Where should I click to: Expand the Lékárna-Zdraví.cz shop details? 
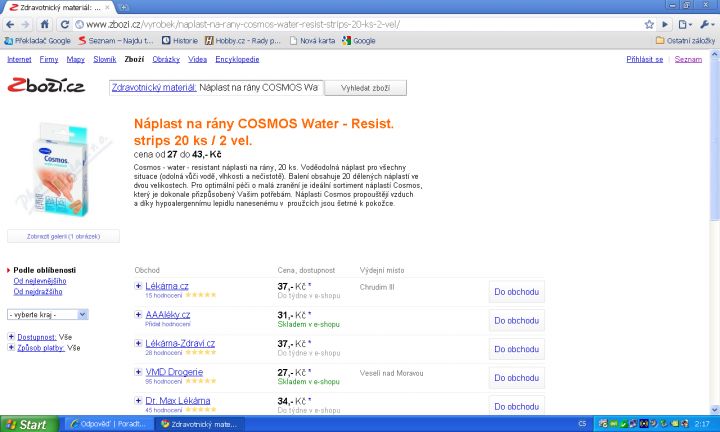point(138,343)
